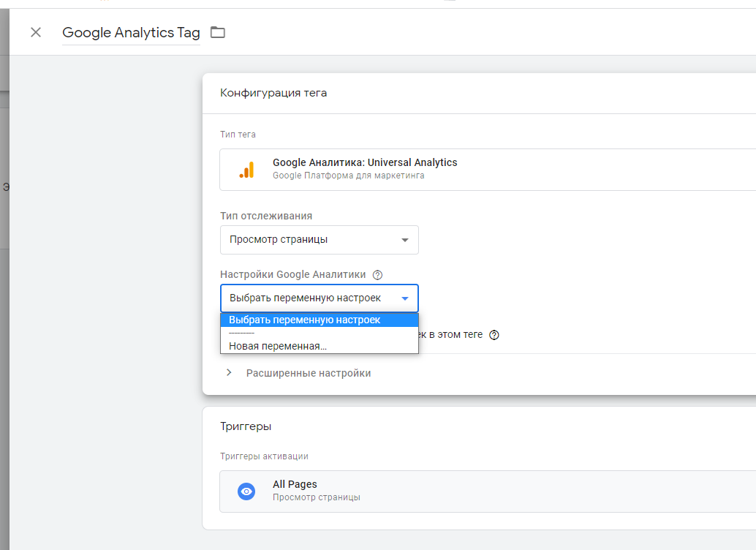Image resolution: width=756 pixels, height=550 pixels.
Task: Expand the Расширенные настройки chevron
Action: tap(229, 373)
